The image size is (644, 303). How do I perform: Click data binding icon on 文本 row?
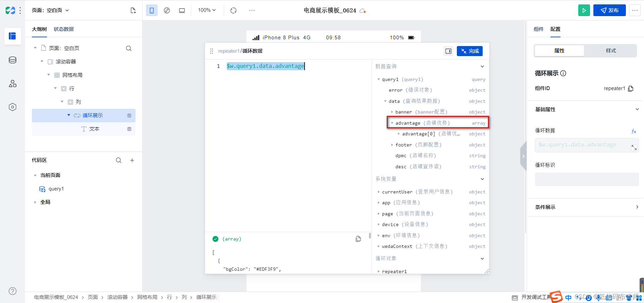(129, 129)
